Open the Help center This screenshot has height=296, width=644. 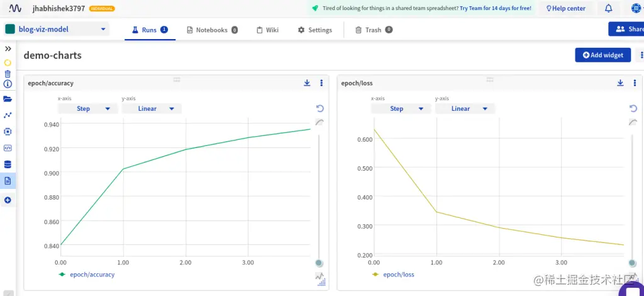click(565, 8)
